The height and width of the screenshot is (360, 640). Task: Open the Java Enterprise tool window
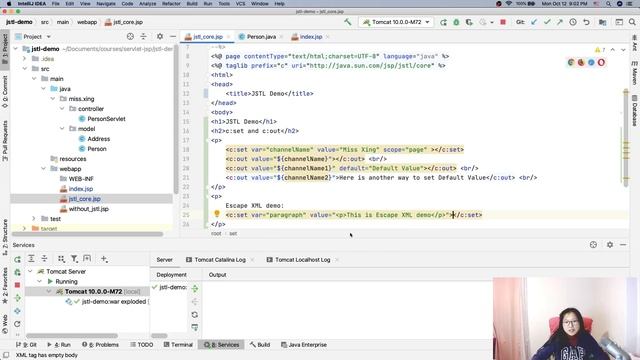tap(304, 344)
